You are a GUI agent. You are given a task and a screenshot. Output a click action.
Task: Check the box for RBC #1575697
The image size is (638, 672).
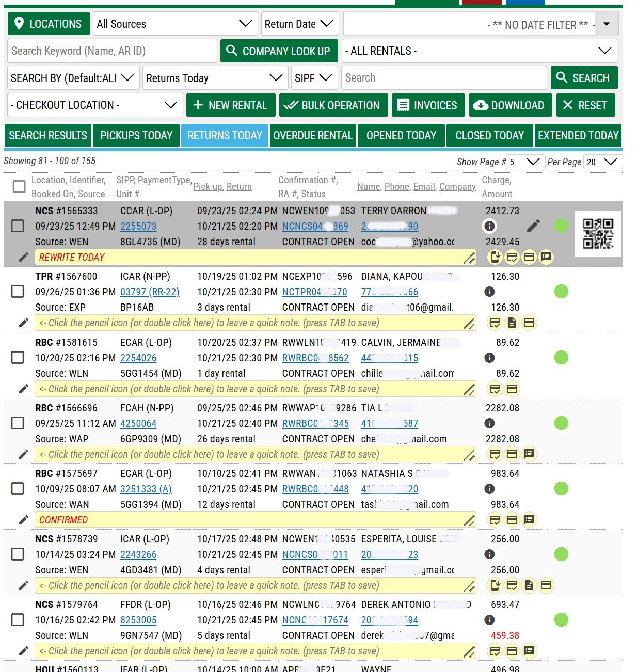click(18, 488)
